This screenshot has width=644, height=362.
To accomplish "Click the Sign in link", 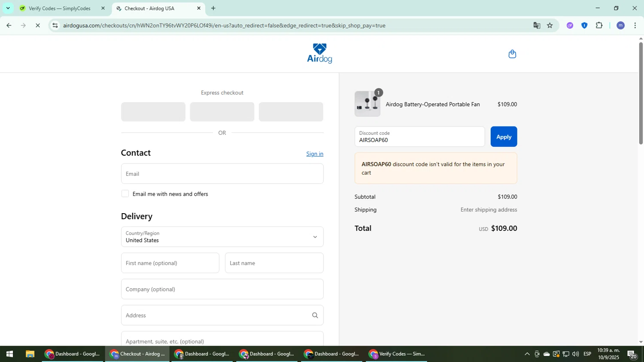I will [315, 154].
